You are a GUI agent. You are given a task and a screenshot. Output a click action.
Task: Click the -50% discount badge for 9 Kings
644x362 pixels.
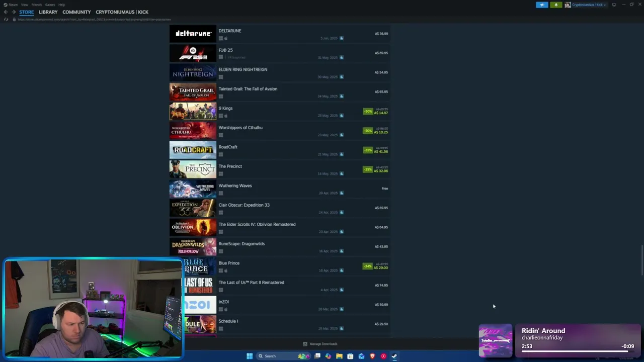pos(368,111)
